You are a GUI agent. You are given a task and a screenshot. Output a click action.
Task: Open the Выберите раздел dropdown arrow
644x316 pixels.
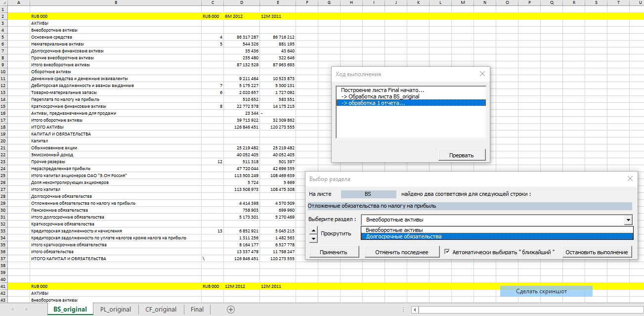628,220
